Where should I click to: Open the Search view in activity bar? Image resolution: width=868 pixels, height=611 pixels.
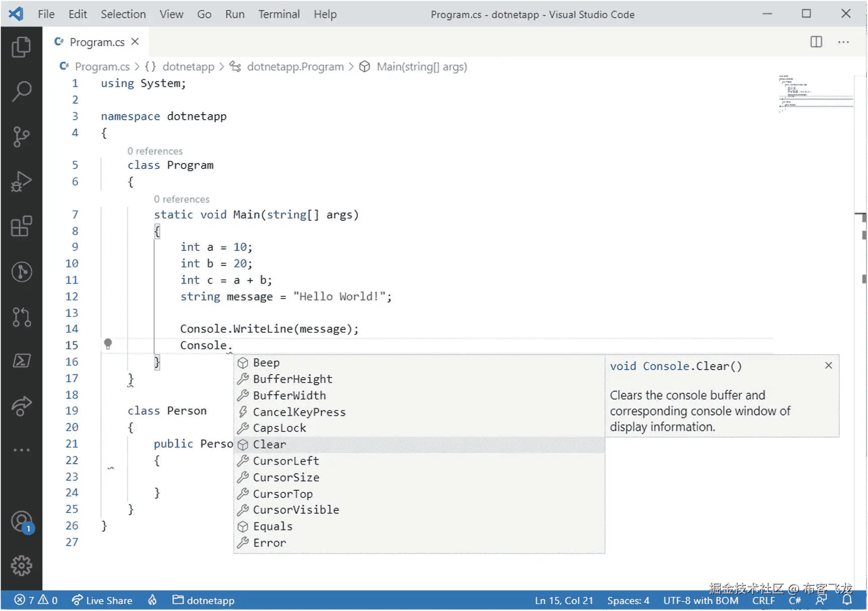click(21, 92)
